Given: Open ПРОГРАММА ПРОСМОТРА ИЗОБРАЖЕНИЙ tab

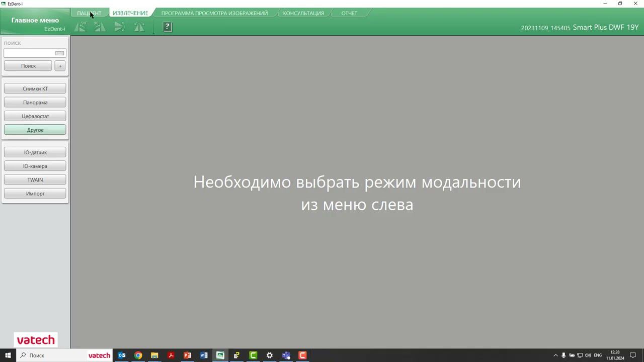Looking at the screenshot, I should pos(214,13).
